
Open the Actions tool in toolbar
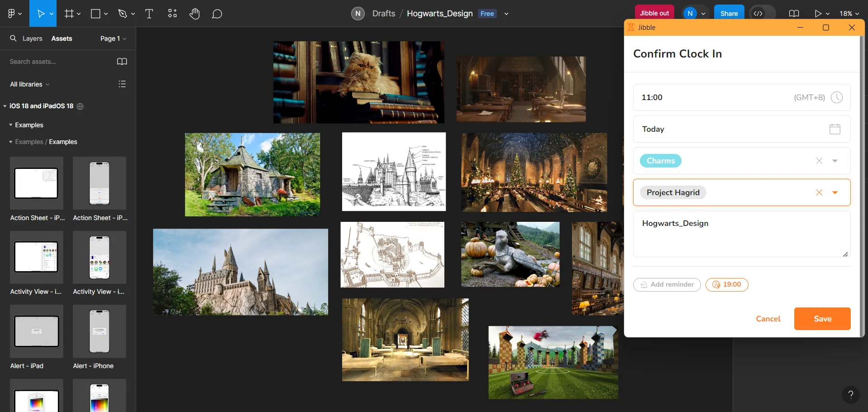172,14
